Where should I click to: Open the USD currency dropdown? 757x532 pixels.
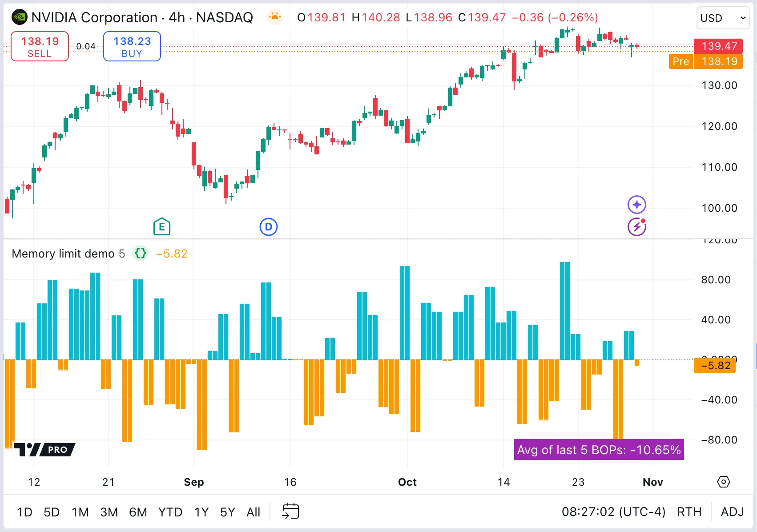coord(722,18)
